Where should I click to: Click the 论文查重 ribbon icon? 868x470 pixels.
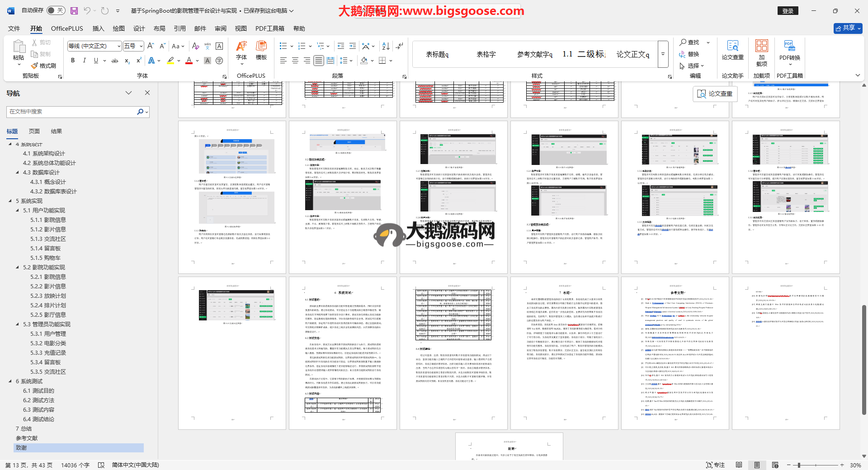point(732,50)
